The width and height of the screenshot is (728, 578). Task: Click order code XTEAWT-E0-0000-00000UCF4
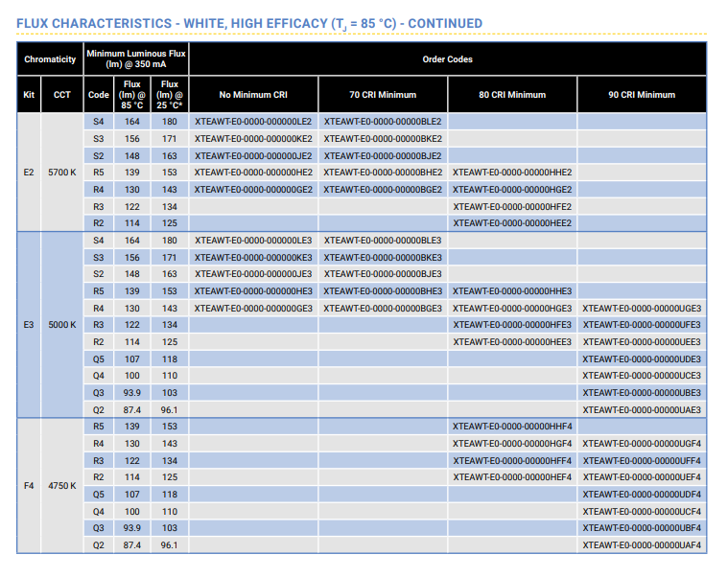(x=642, y=512)
